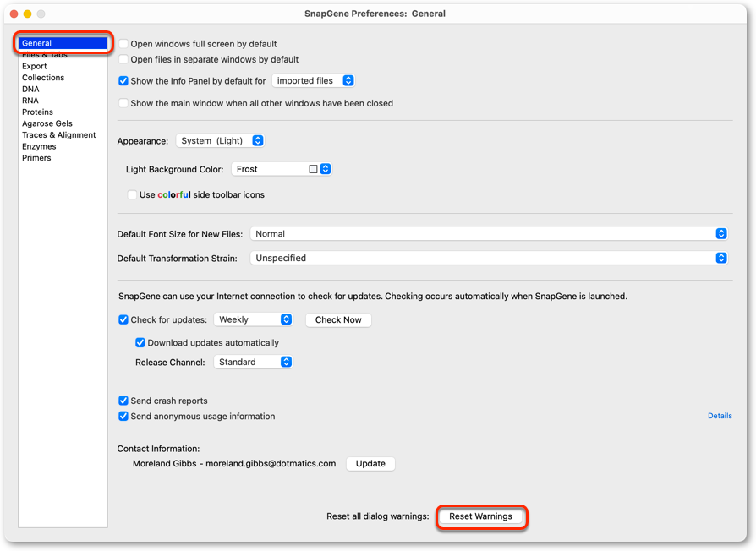Open the Light Background Color Frost selector
This screenshot has height=551, width=756.
coord(282,169)
